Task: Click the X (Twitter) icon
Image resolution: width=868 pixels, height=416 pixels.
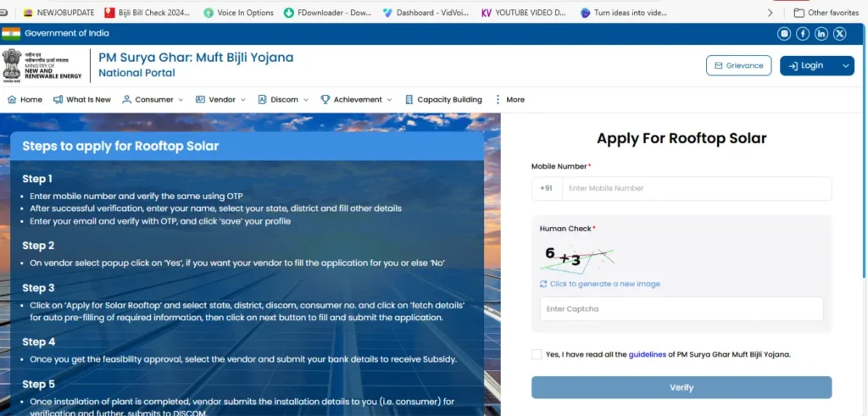Action: tap(839, 33)
